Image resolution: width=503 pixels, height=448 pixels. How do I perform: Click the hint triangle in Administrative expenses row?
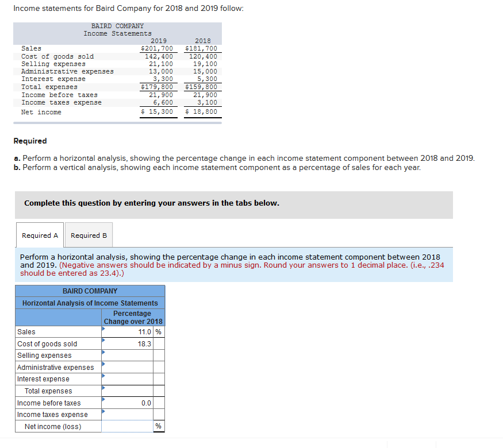click(x=102, y=365)
